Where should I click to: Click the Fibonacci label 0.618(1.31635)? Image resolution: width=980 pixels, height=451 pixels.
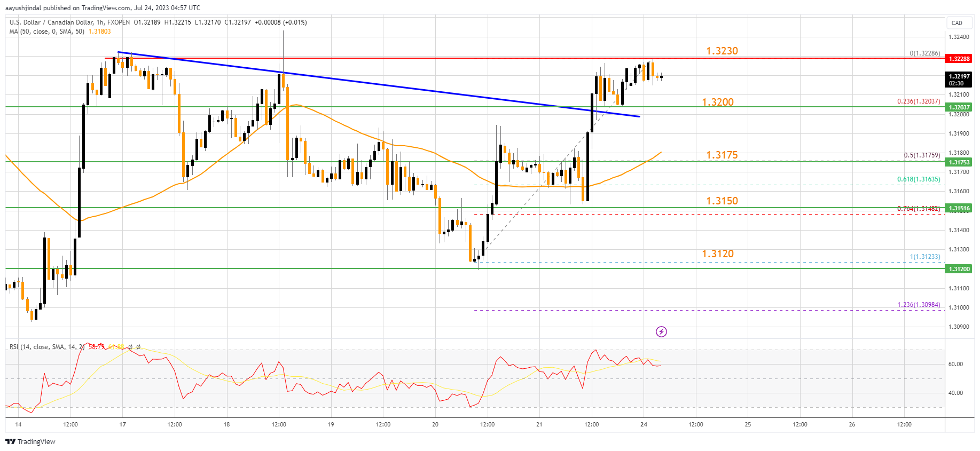pyautogui.click(x=919, y=179)
